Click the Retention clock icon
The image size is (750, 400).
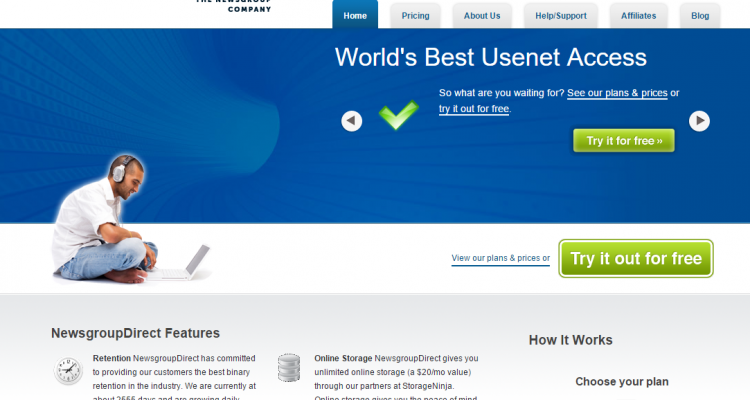[68, 371]
